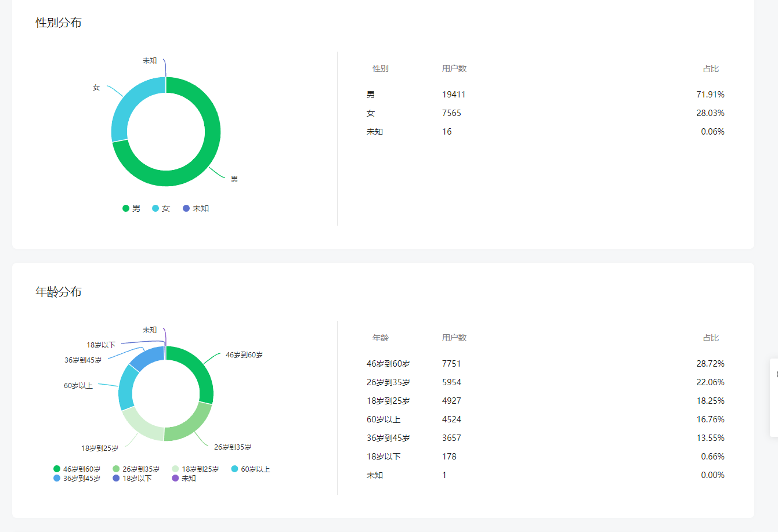Screen dimensions: 778x532
Task: Click the 性别分布 section title
Action: tap(59, 23)
